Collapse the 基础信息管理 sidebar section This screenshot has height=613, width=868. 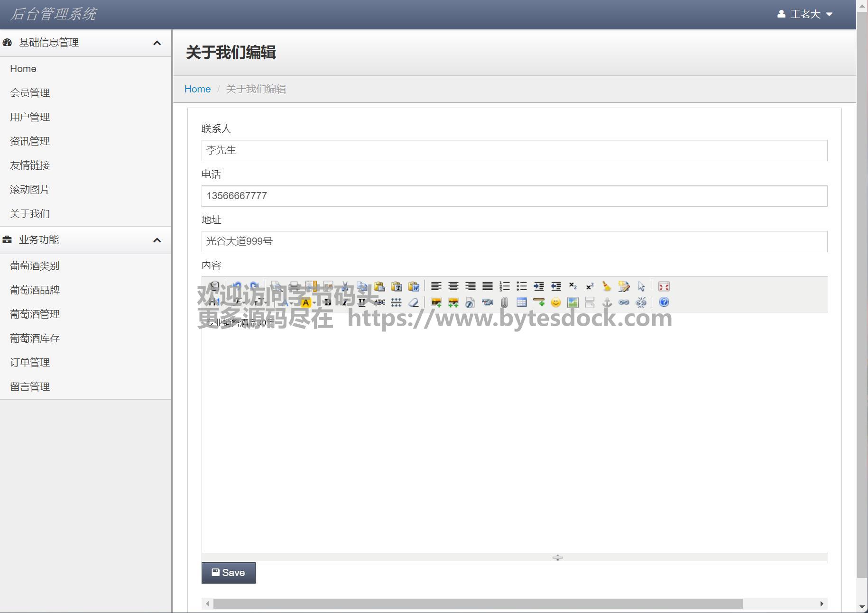(x=157, y=43)
